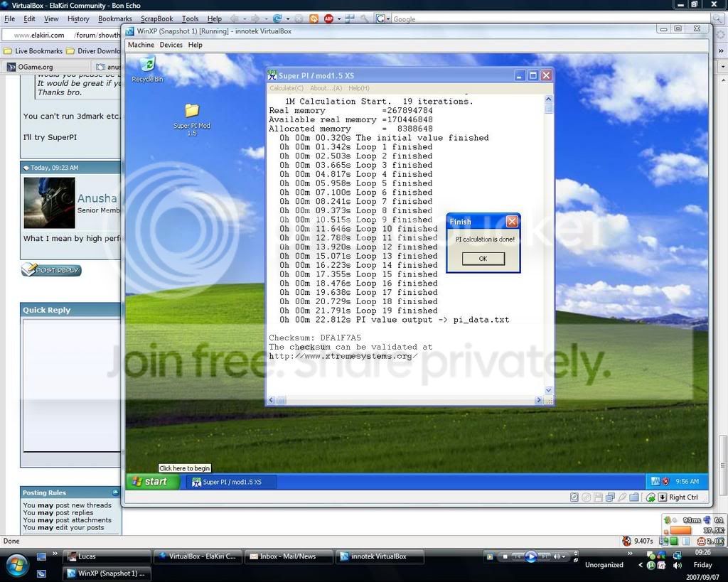Click the Firefox Forward arrow
The image size is (728, 582).
pyautogui.click(x=255, y=18)
